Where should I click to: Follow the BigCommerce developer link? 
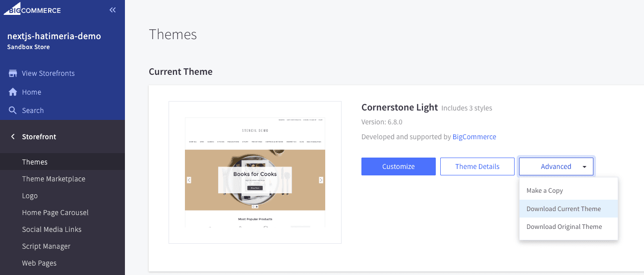pyautogui.click(x=474, y=137)
